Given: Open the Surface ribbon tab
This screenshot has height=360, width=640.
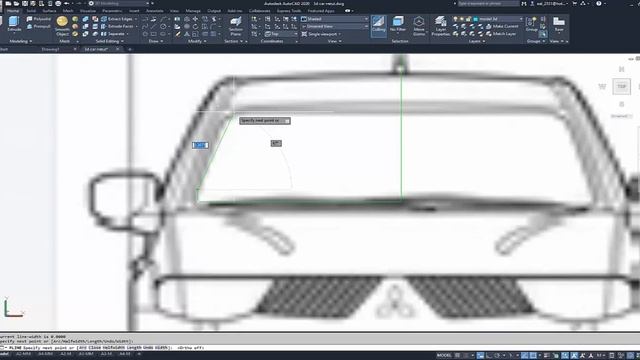Looking at the screenshot, I should pyautogui.click(x=49, y=11).
